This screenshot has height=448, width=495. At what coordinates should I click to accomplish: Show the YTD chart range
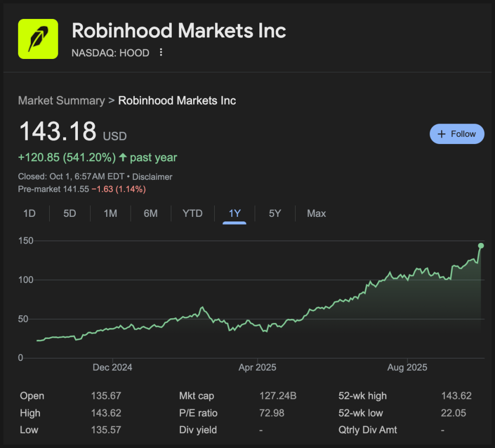(x=193, y=214)
